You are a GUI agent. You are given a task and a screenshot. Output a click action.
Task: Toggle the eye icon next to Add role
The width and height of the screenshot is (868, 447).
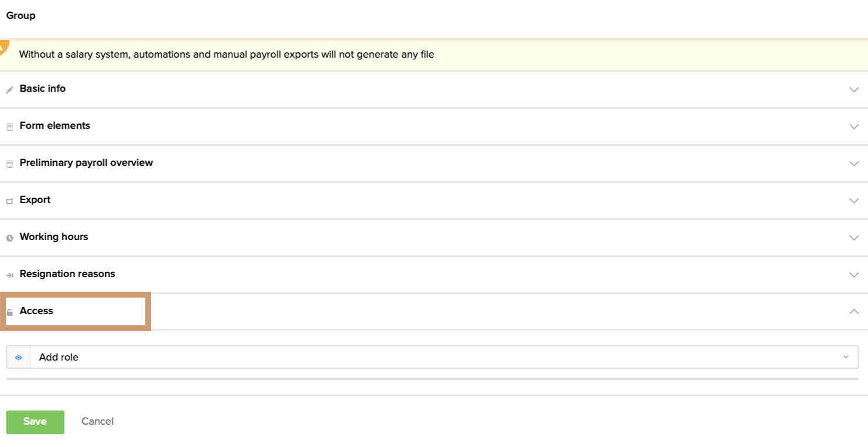tap(19, 358)
